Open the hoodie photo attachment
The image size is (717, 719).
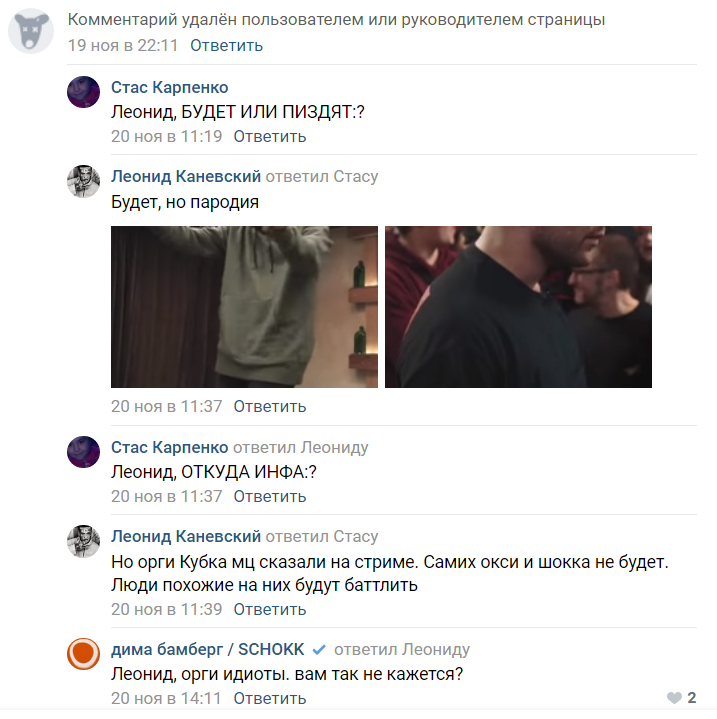point(244,307)
